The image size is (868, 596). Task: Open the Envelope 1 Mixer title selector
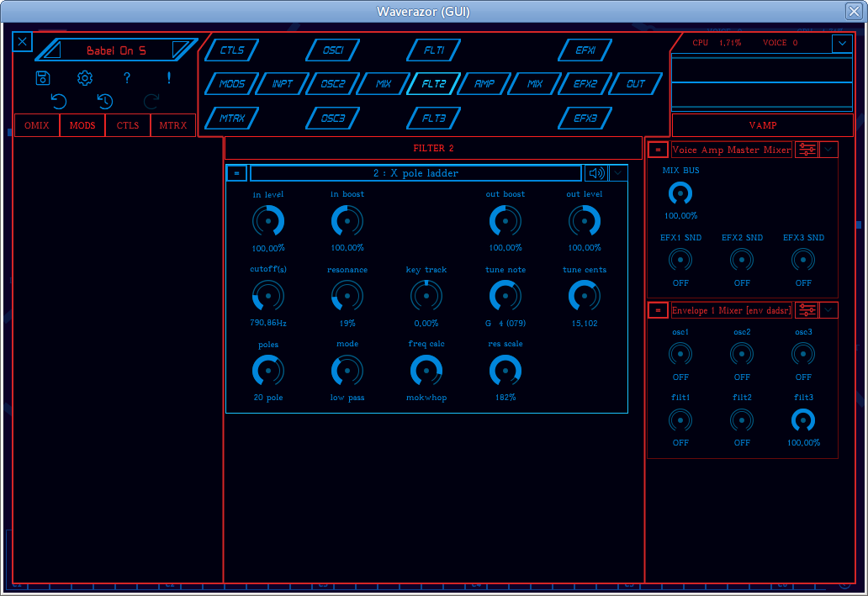(x=731, y=310)
